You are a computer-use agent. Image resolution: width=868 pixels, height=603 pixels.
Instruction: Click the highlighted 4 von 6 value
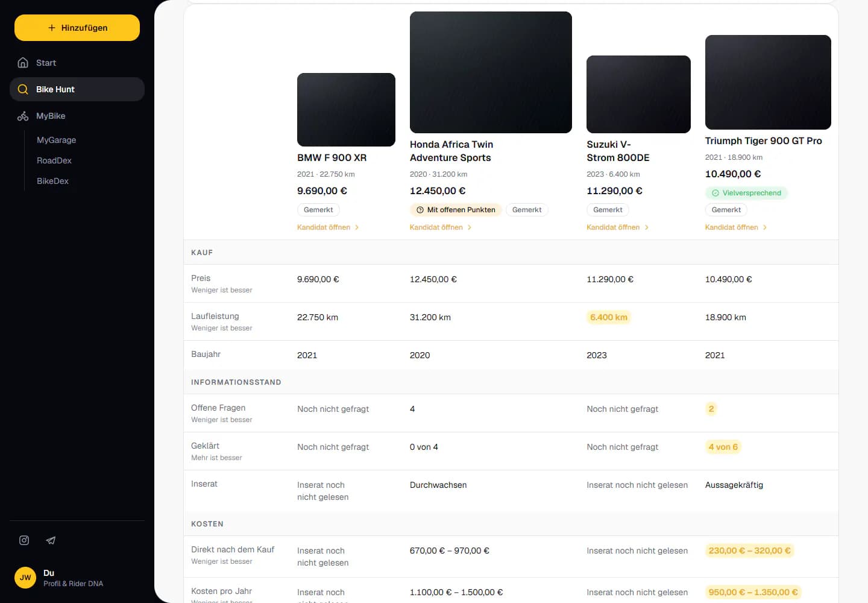pyautogui.click(x=723, y=447)
